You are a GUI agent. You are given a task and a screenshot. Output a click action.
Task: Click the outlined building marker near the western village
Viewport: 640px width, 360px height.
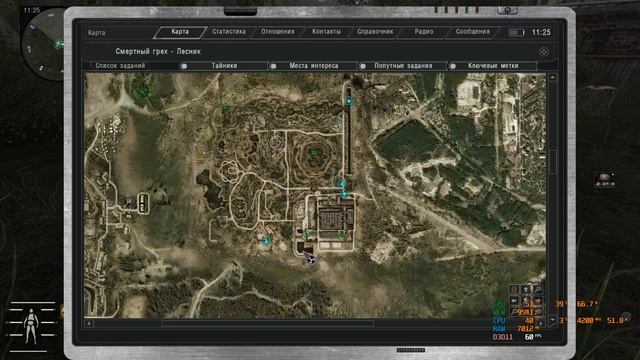coord(143,203)
